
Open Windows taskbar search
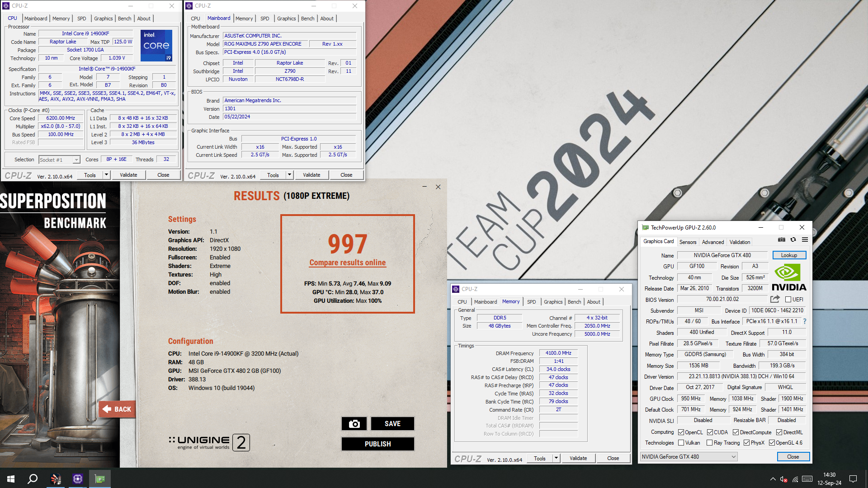pos(33,479)
